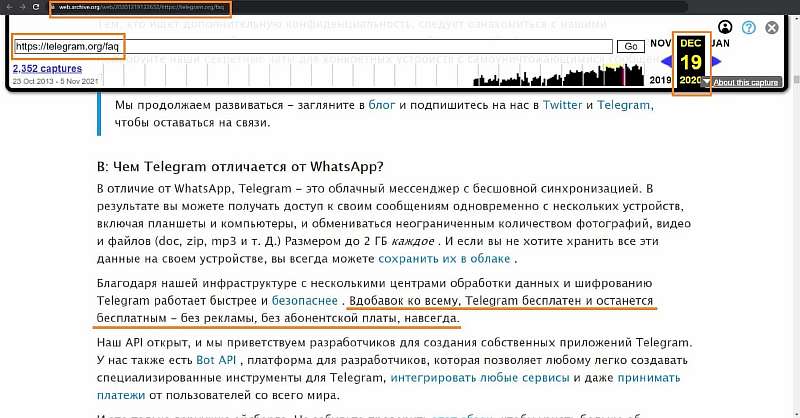Follow the интегрировать любые сервисы link
The image size is (800, 418).
(x=480, y=378)
